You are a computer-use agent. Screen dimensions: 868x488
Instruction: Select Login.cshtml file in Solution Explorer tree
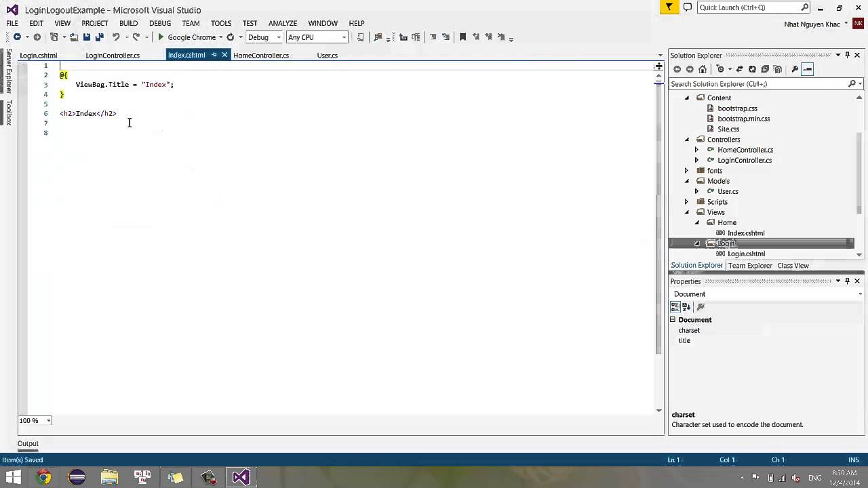click(x=746, y=253)
